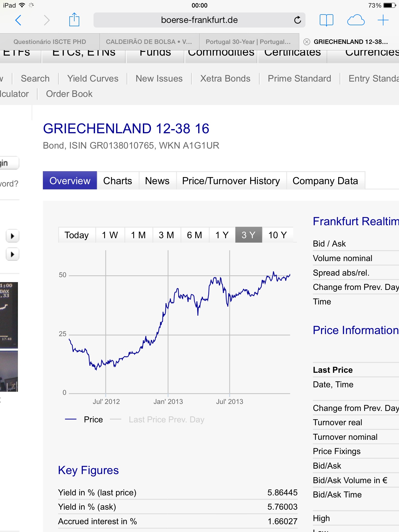Tap the Safari back arrow
The height and width of the screenshot is (532, 399).
(x=18, y=20)
